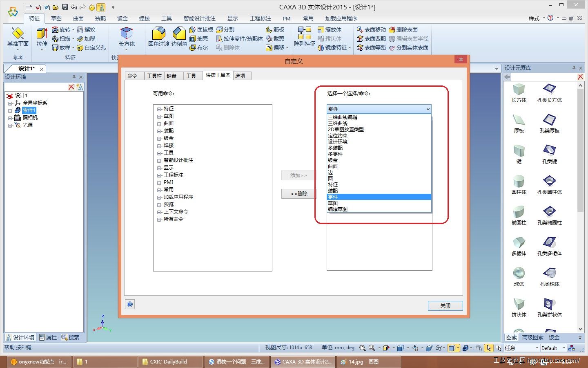588x368 pixels.
Task: Click the 缩放体 scale body tool
Action: coord(330,29)
